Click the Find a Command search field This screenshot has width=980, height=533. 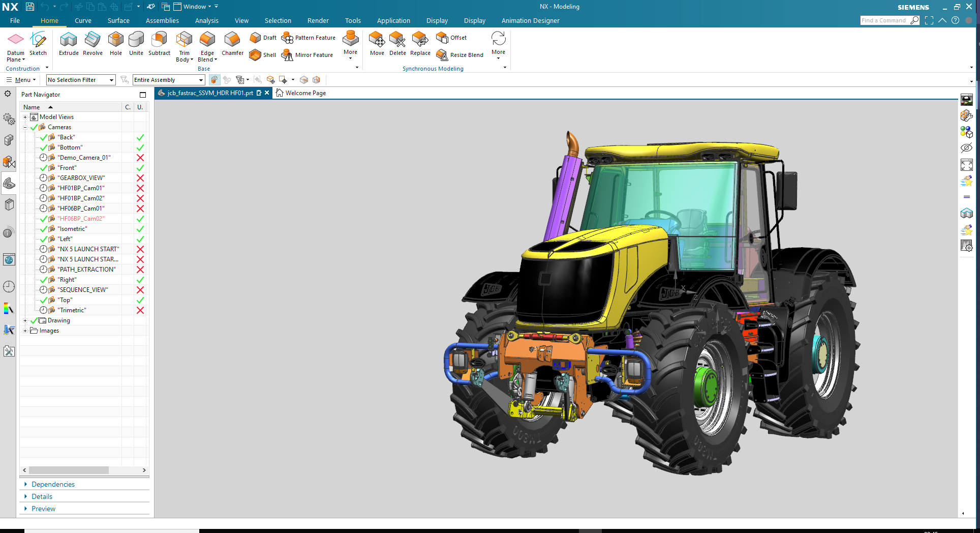[884, 20]
